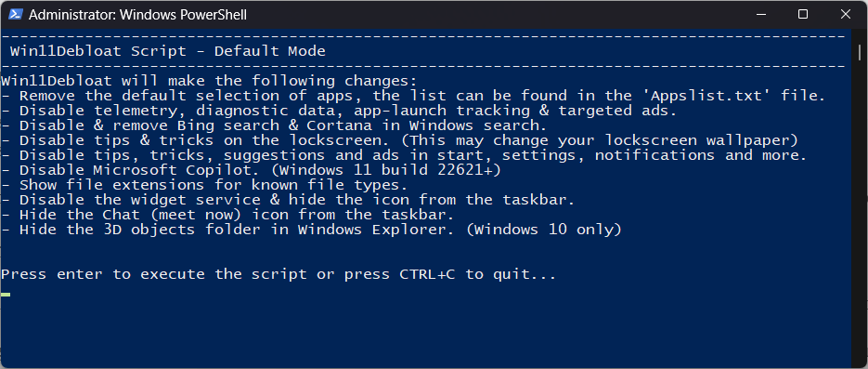Click the blinking cursor under the prompt
This screenshot has width=868, height=369.
pos(6,295)
